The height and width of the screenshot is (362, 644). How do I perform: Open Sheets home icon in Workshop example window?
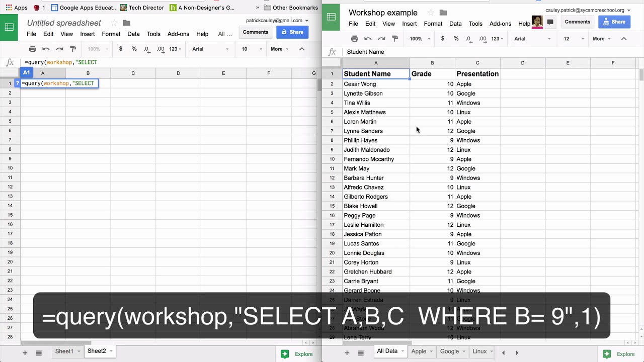point(331,17)
